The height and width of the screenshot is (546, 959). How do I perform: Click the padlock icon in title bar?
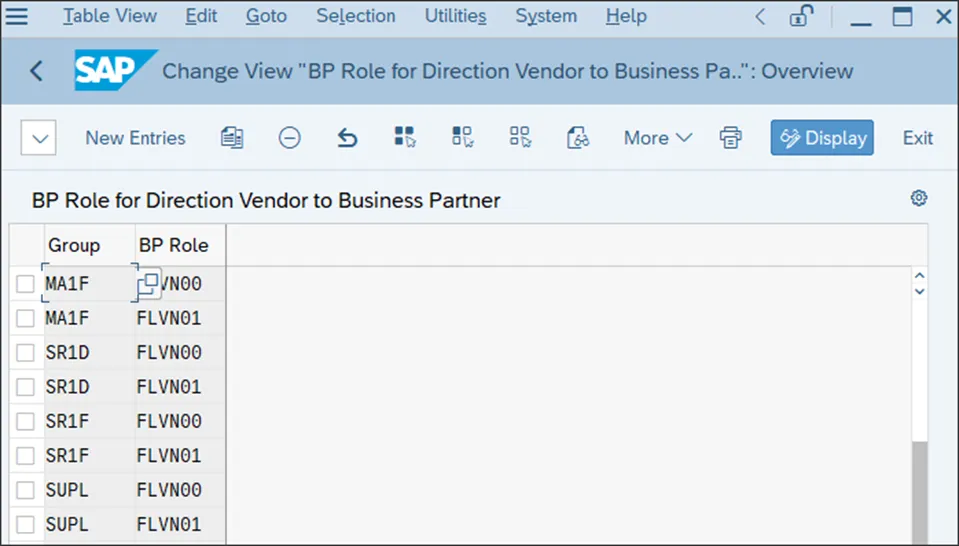(801, 17)
